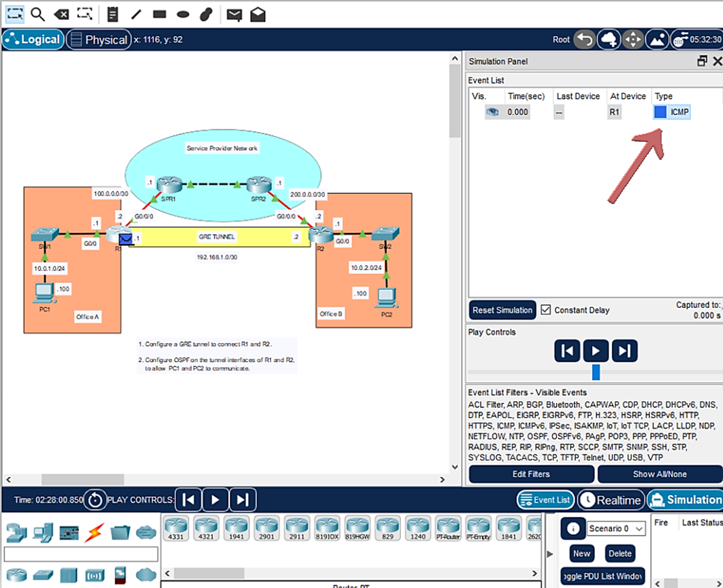Screen dimensions: 723x588
Task: Expand the PDU list panel arrow
Action: point(549,554)
